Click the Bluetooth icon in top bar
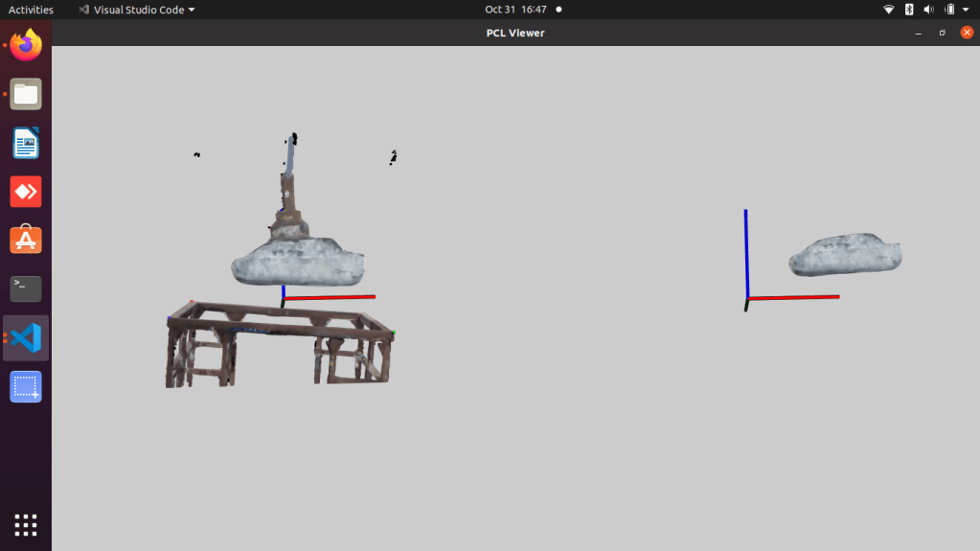The height and width of the screenshot is (551, 980). click(908, 10)
